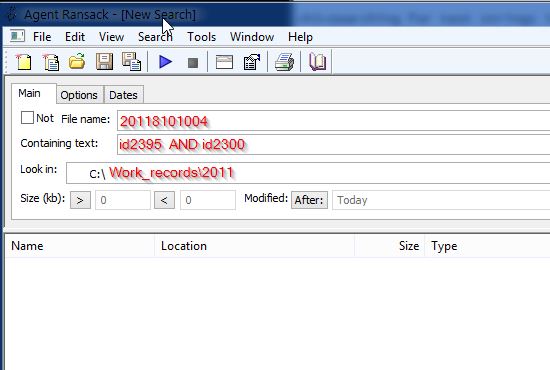550x370 pixels.
Task: Click the File name input field
Action: coord(333,121)
